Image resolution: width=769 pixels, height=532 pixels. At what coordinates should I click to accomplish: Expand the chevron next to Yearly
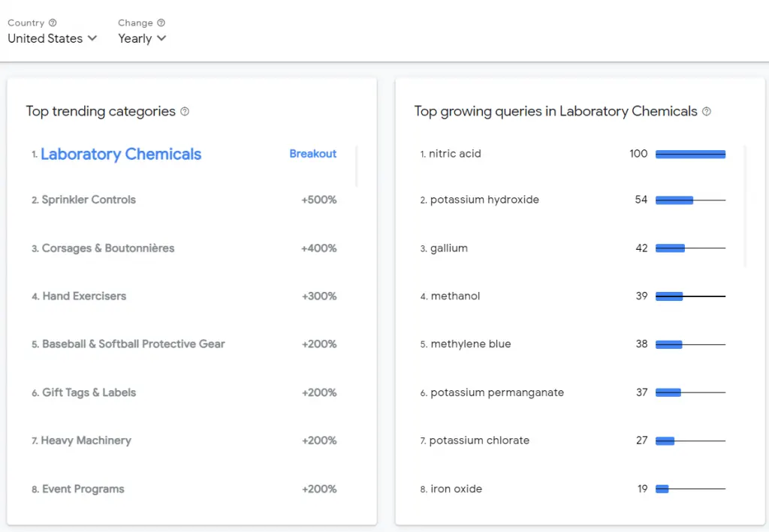tap(162, 39)
